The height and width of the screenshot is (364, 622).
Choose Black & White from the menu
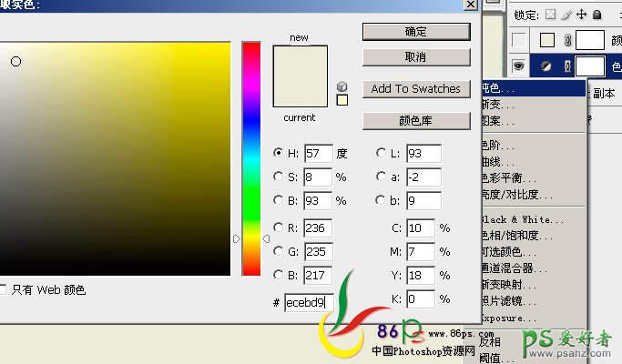click(521, 219)
